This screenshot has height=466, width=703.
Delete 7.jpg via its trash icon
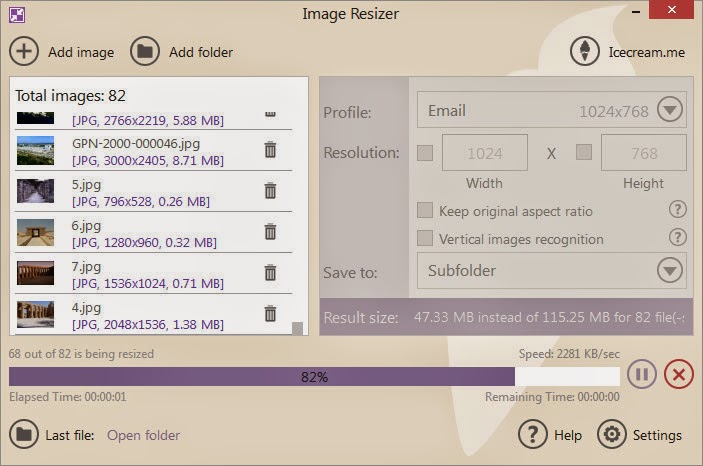[270, 272]
